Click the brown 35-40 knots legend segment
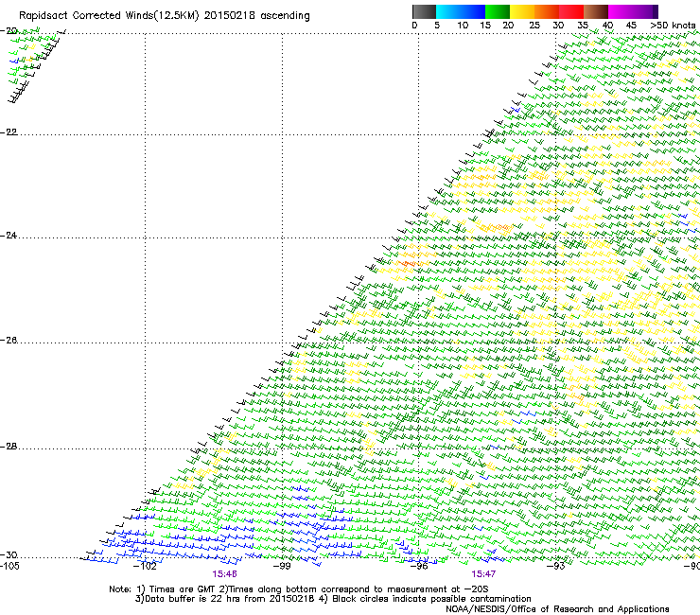 [x=596, y=11]
